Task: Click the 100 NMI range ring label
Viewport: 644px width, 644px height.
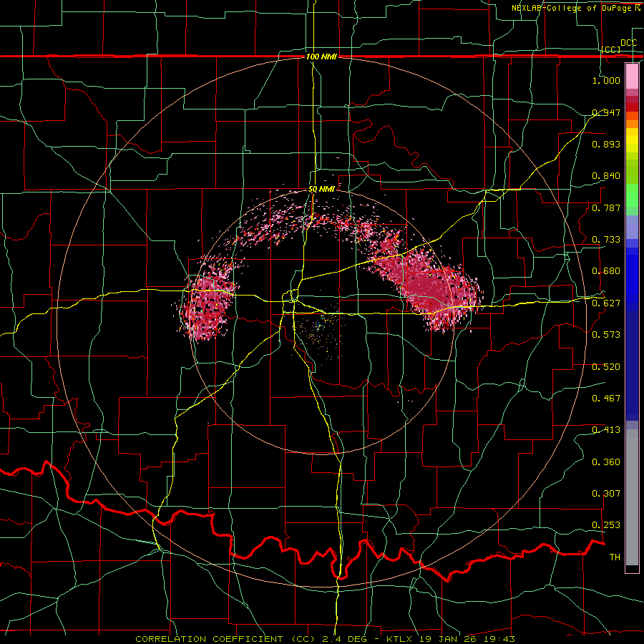Action: (321, 57)
